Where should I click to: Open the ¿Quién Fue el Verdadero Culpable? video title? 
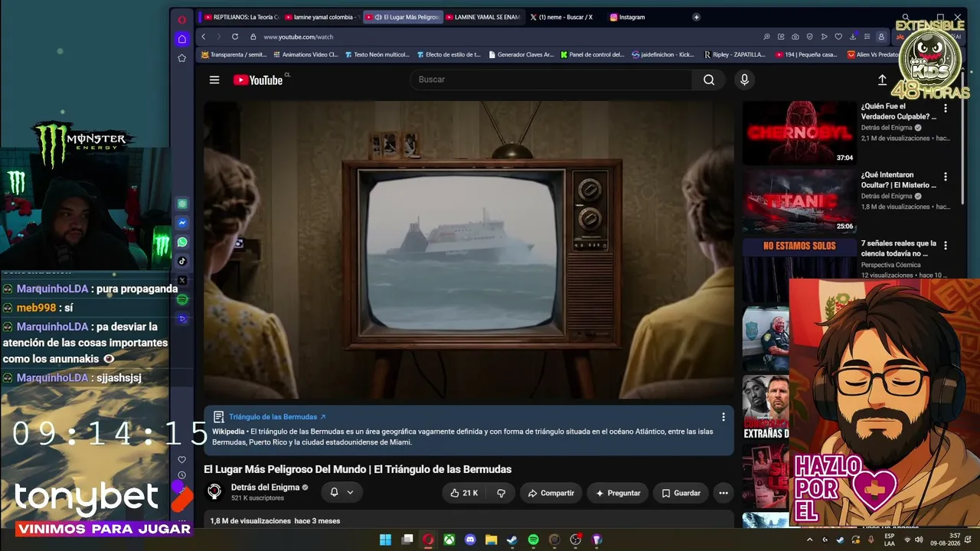(x=899, y=112)
